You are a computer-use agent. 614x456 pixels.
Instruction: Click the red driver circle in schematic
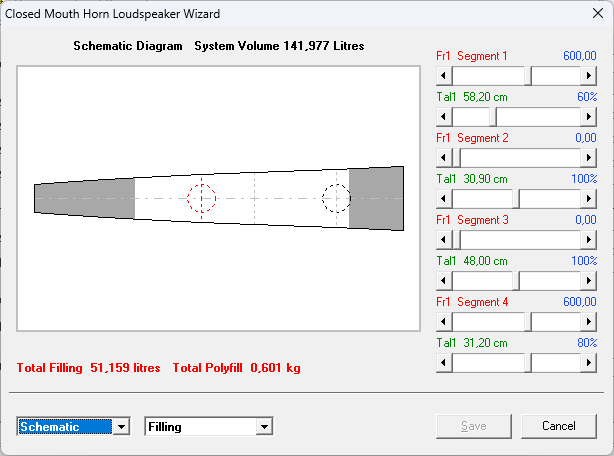point(202,198)
